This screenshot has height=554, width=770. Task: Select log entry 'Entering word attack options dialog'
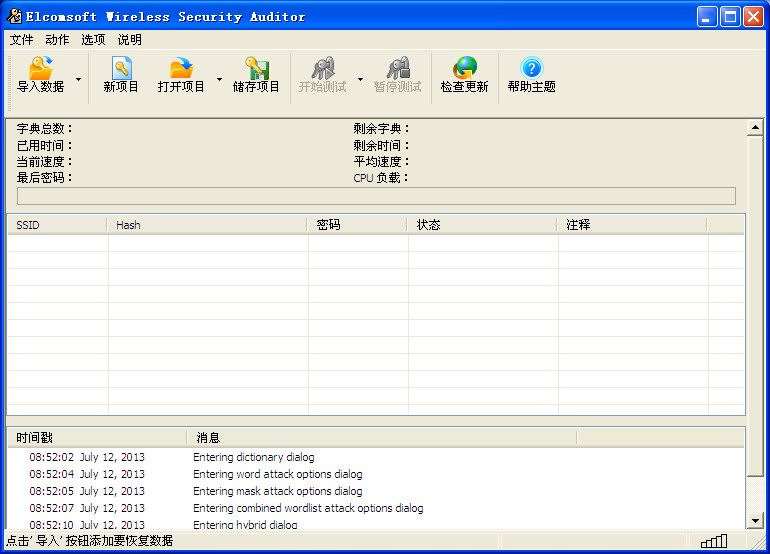(277, 474)
